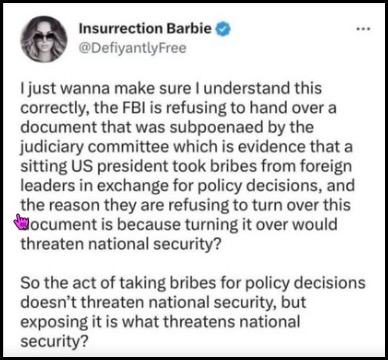Click 'threaten national security?' line
Viewport: 388px width, 360px height.
click(x=120, y=245)
